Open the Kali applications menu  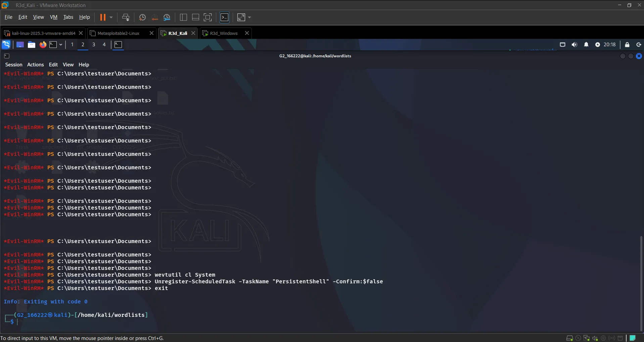click(6, 45)
